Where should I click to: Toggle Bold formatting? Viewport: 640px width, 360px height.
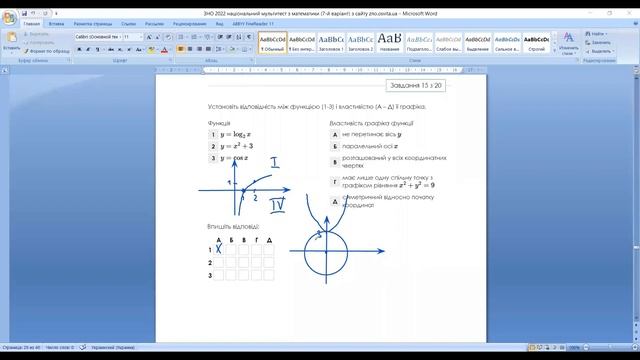79,49
